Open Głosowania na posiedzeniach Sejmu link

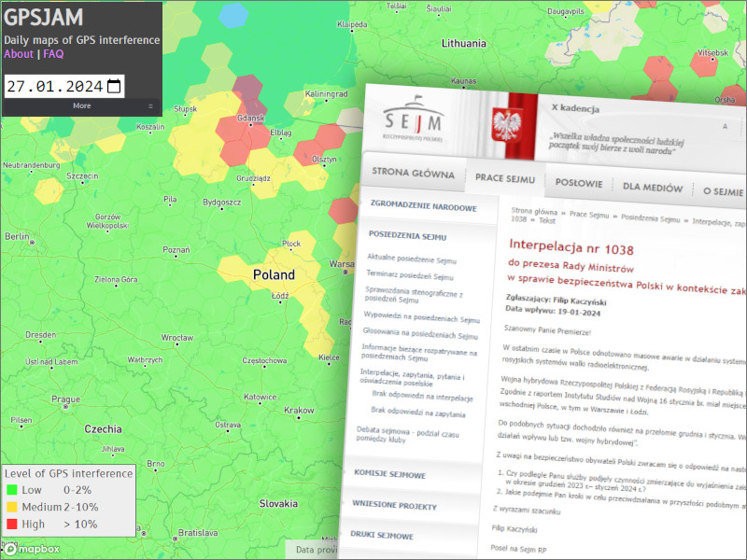pyautogui.click(x=420, y=333)
